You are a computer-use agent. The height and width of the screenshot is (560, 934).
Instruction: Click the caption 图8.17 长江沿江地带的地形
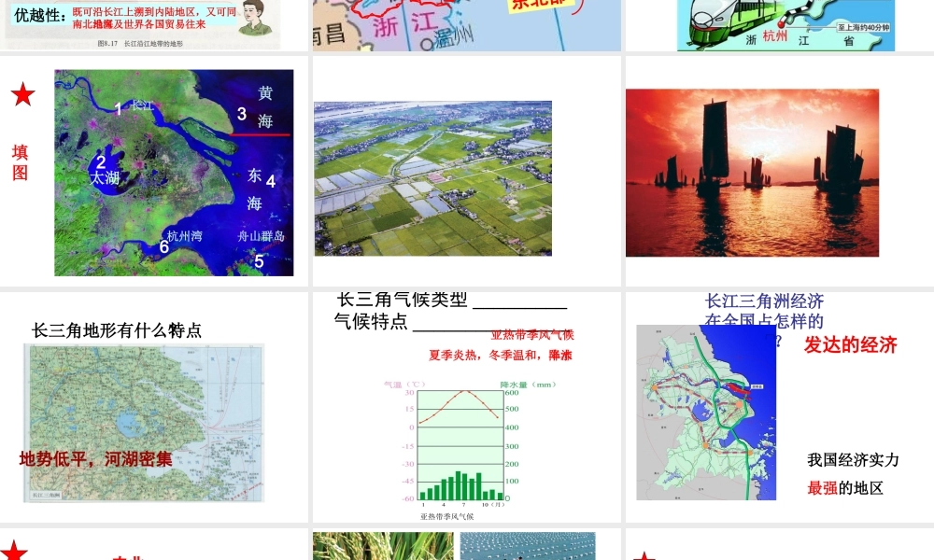click(141, 44)
